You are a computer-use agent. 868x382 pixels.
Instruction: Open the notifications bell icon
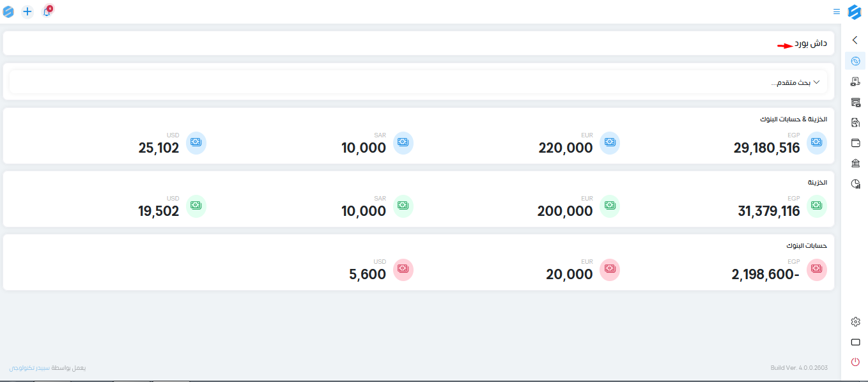coord(47,11)
